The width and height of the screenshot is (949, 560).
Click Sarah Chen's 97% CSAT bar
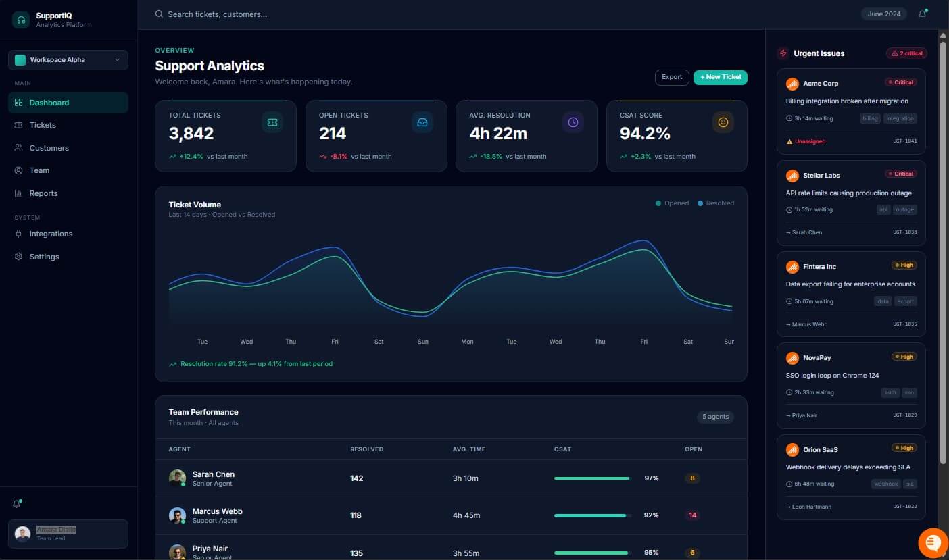593,478
